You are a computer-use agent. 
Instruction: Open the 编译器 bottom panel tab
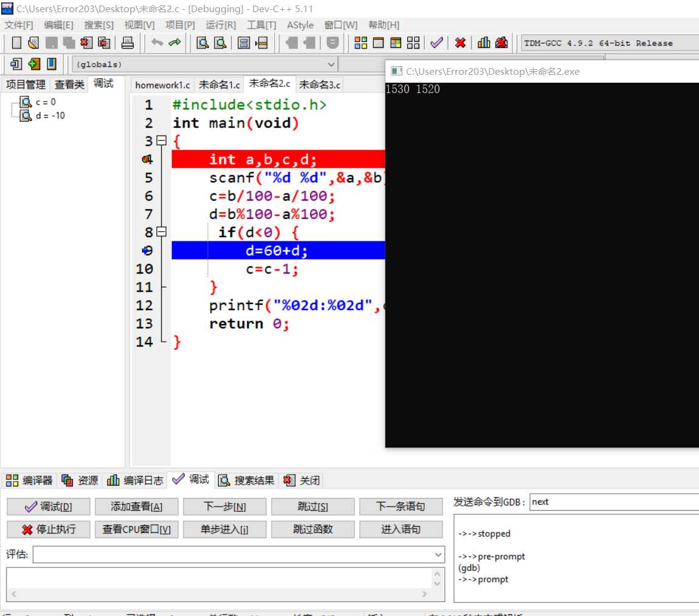pyautogui.click(x=29, y=480)
